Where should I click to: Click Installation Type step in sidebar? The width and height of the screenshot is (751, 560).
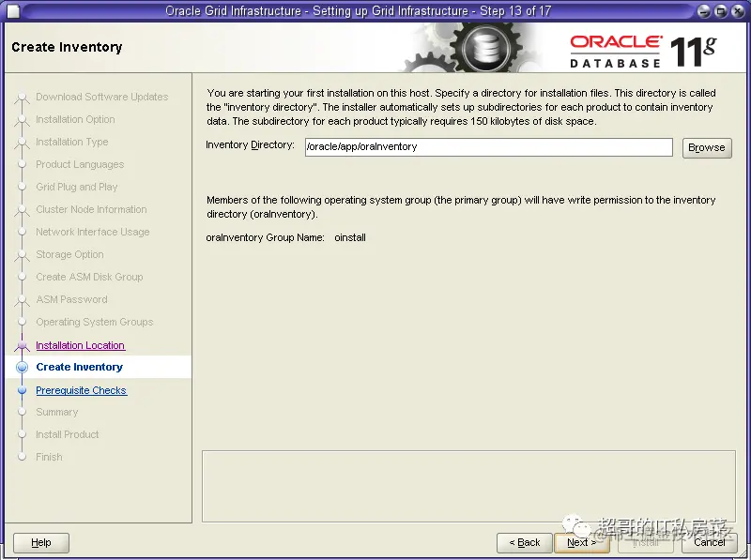72,142
